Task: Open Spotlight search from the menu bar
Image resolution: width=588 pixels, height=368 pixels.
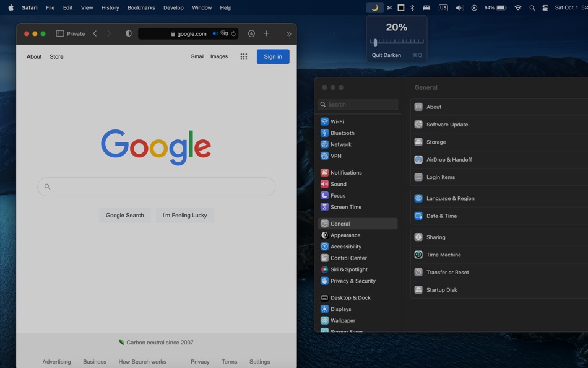Action: coord(532,7)
